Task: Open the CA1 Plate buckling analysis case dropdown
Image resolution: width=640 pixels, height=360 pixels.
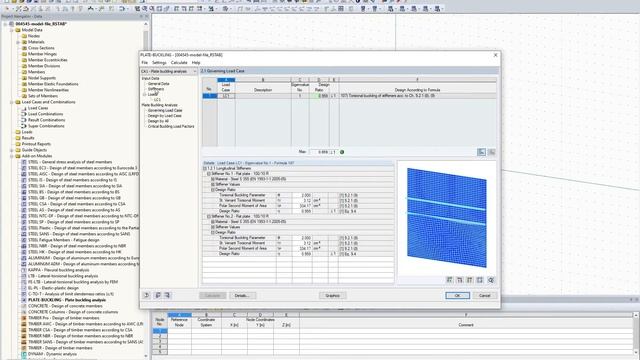Action: pos(169,71)
